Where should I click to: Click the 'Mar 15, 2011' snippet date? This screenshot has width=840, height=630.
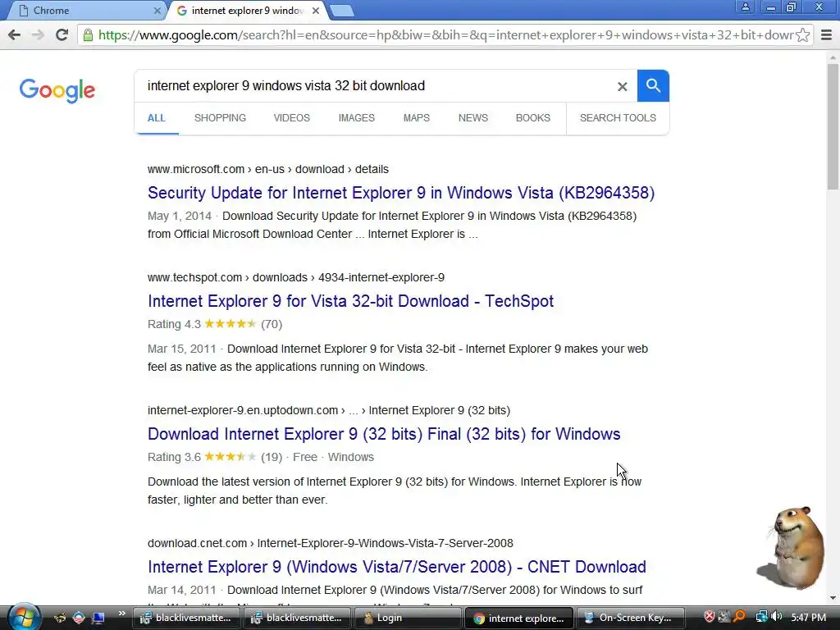pos(181,349)
